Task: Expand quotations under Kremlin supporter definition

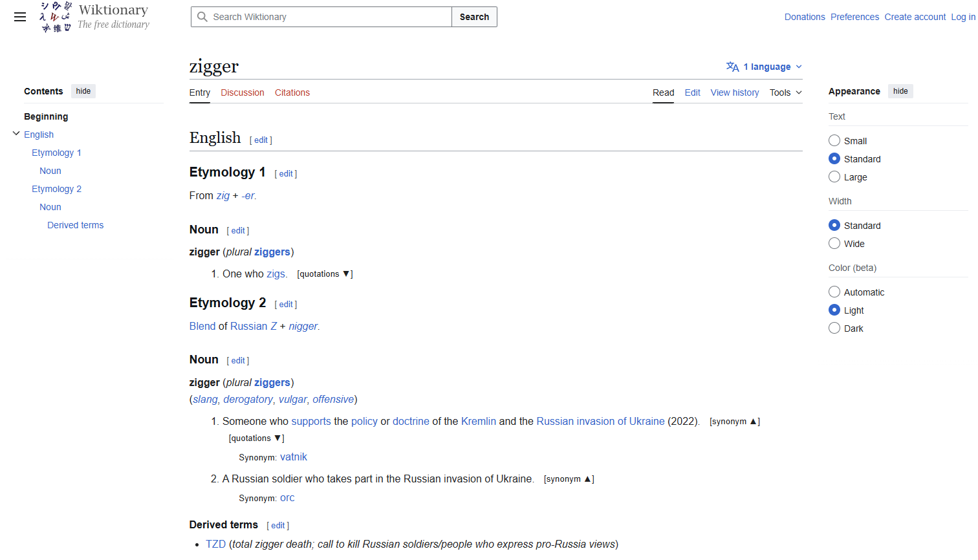Action: point(256,438)
